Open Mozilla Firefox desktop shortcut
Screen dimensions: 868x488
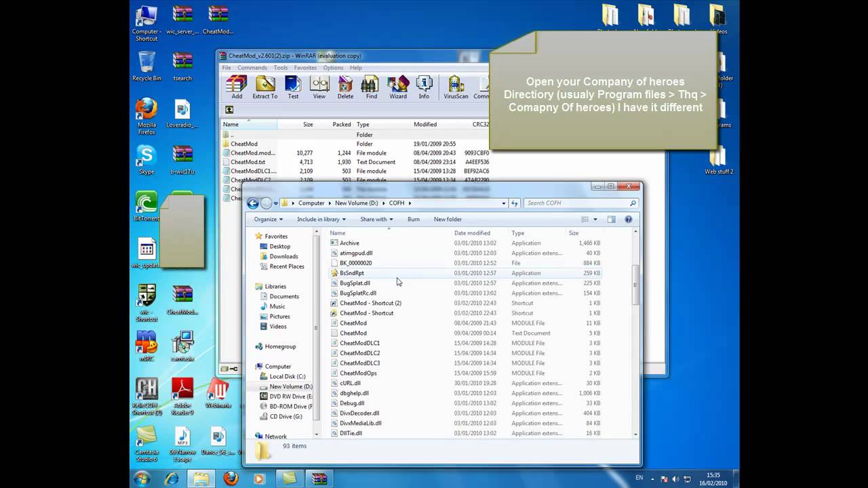pyautogui.click(x=146, y=117)
